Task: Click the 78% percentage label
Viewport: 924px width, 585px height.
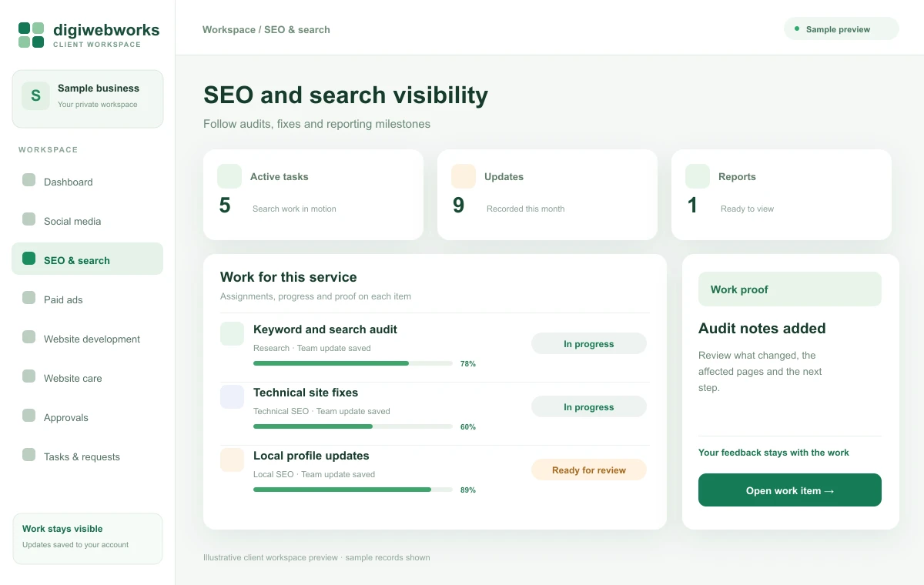Action: coord(468,363)
